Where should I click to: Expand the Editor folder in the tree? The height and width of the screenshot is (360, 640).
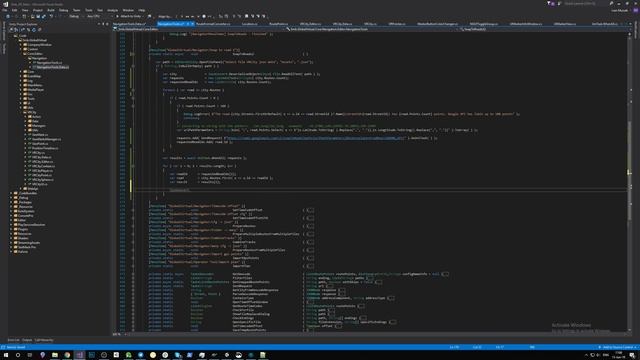(11, 220)
